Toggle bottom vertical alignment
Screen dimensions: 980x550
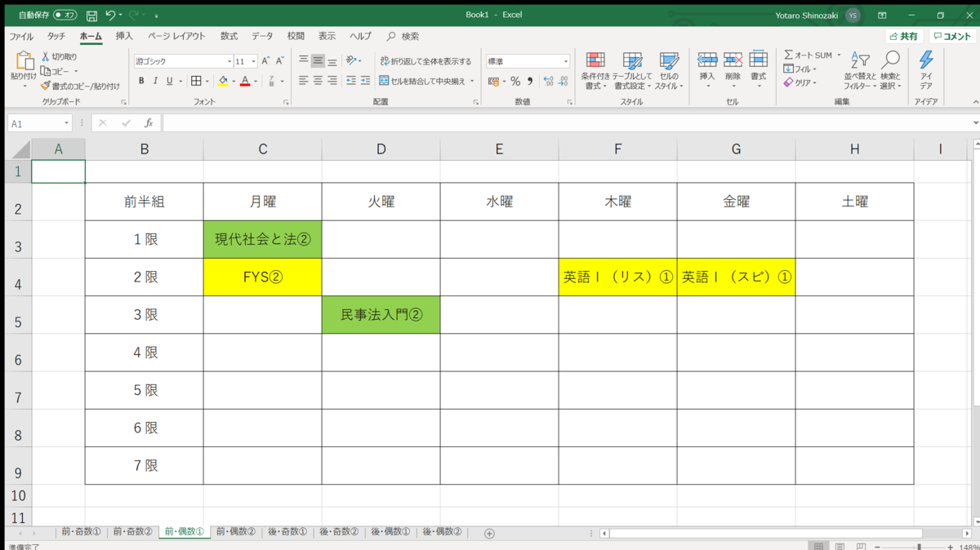pyautogui.click(x=332, y=60)
